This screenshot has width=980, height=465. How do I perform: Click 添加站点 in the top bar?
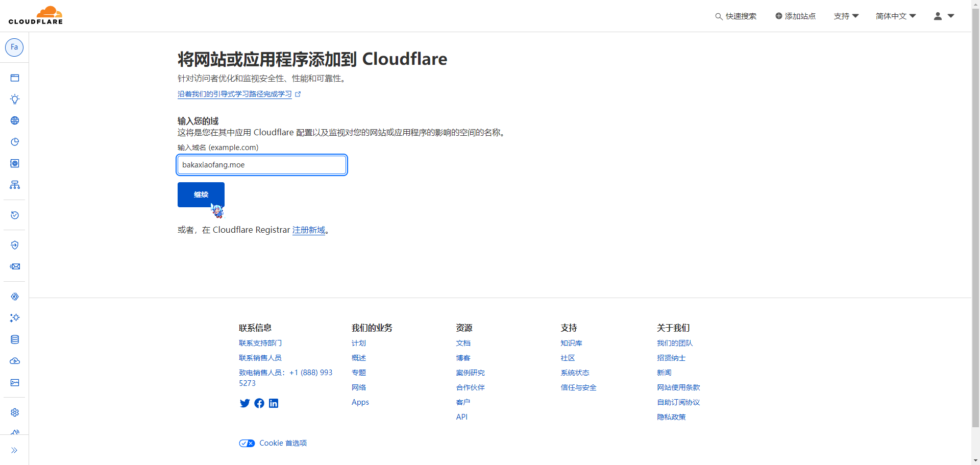(795, 16)
